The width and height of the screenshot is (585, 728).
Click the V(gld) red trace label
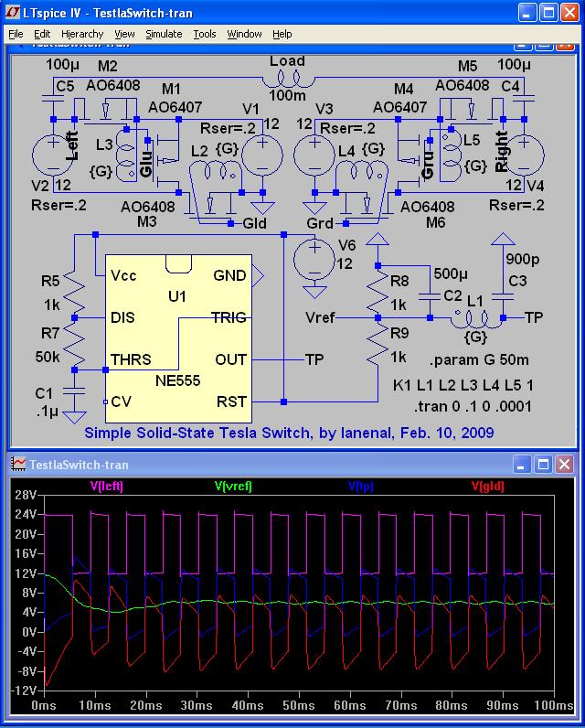[487, 487]
